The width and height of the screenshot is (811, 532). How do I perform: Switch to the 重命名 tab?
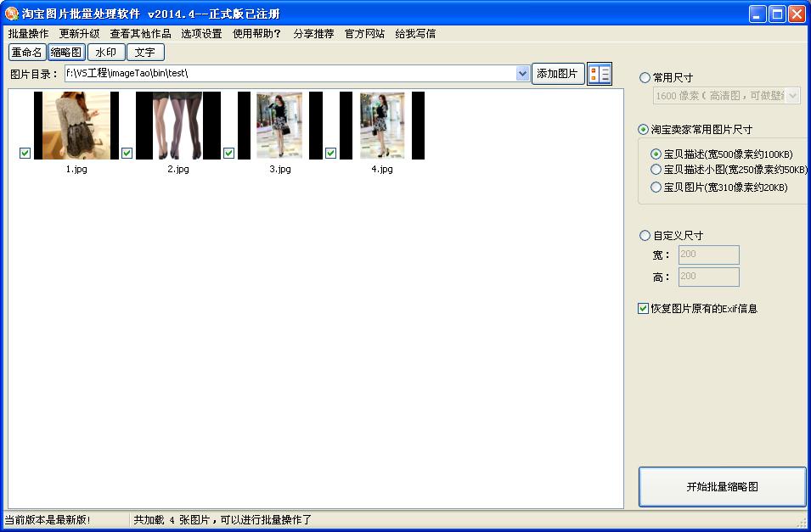pyautogui.click(x=27, y=53)
